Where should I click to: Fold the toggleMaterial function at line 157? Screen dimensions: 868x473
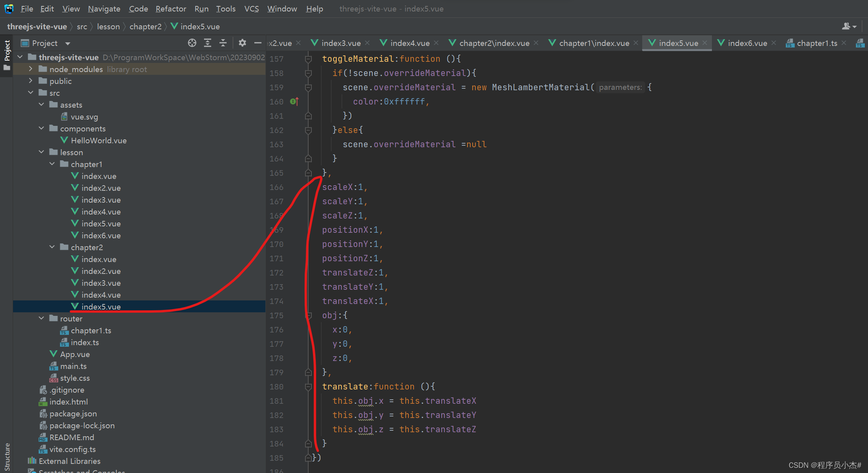click(308, 59)
